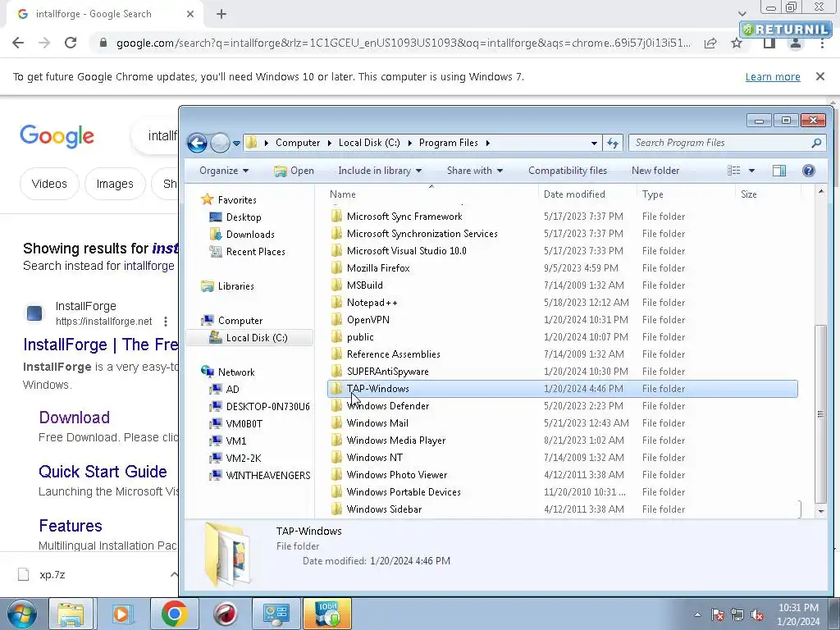
Task: Click New folder in the toolbar
Action: (655, 171)
